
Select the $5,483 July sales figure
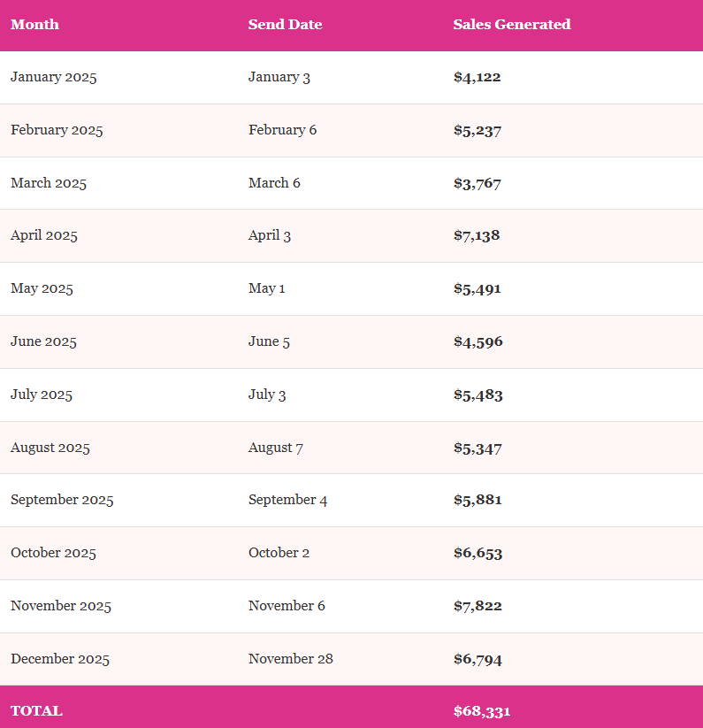[478, 395]
